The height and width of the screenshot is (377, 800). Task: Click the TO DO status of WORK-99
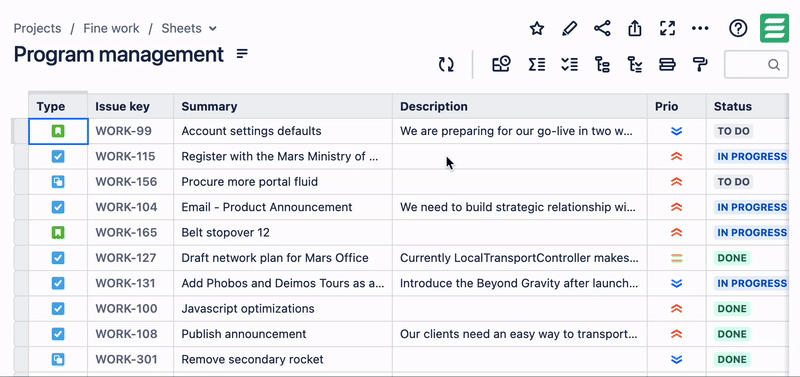click(x=733, y=131)
